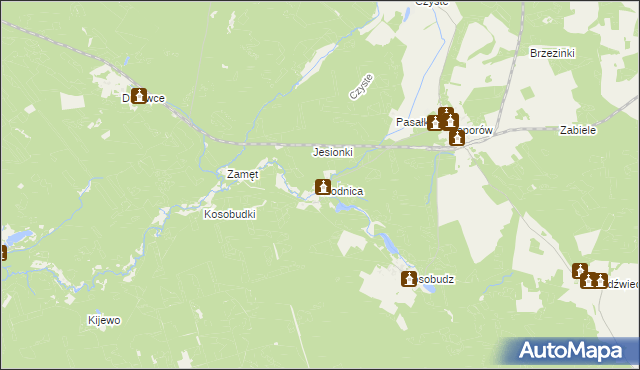Click the rightmost church icon near Niedźwiedź
The width and height of the screenshot is (640, 370).
600,281
